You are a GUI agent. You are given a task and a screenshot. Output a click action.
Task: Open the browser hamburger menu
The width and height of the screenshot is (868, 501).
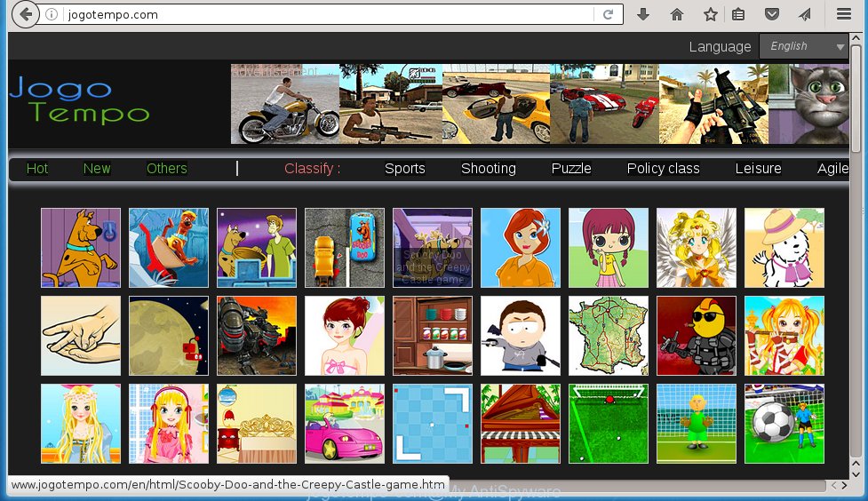pos(844,14)
